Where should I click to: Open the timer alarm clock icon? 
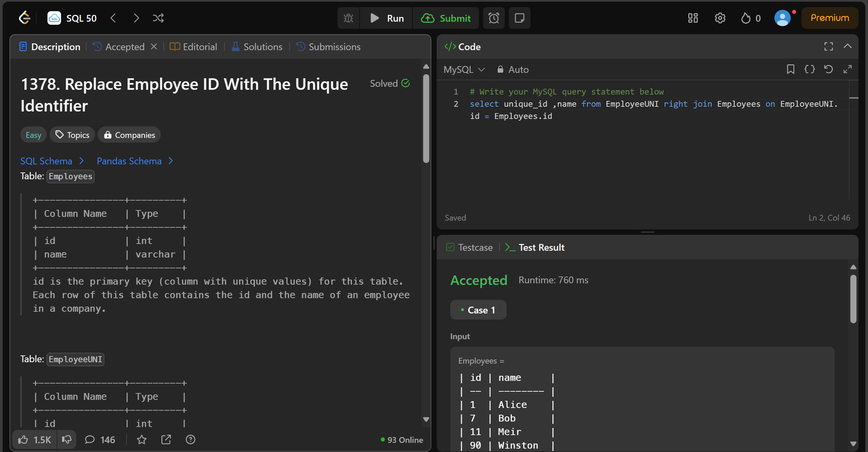click(x=494, y=18)
